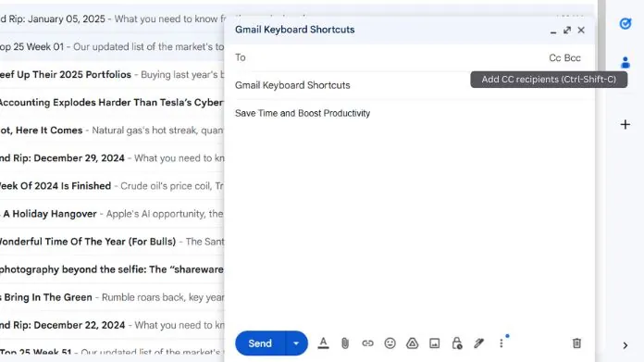The width and height of the screenshot is (644, 362).
Task: Click body text 'Save Time and Boost Productivity'
Action: coord(303,113)
